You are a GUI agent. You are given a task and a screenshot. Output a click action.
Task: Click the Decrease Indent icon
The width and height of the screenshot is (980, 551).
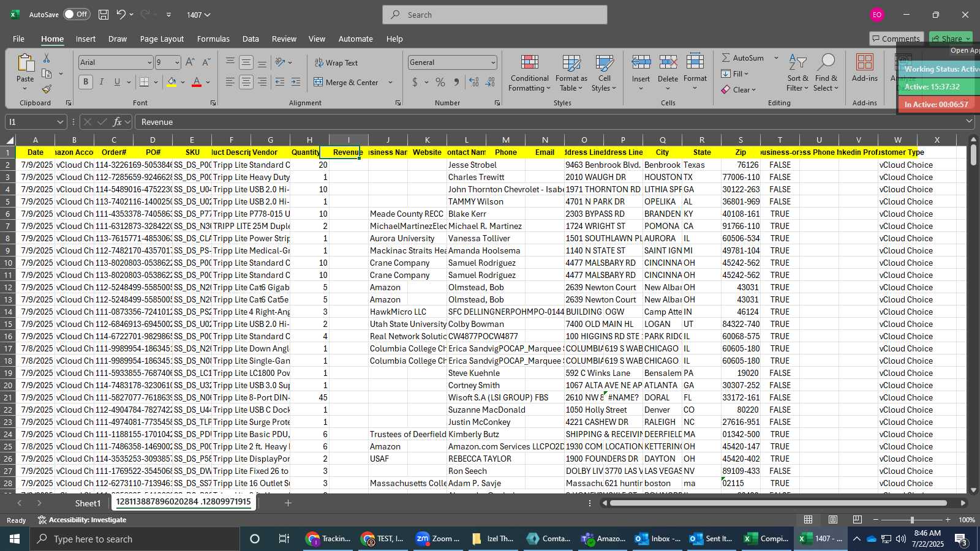click(280, 82)
